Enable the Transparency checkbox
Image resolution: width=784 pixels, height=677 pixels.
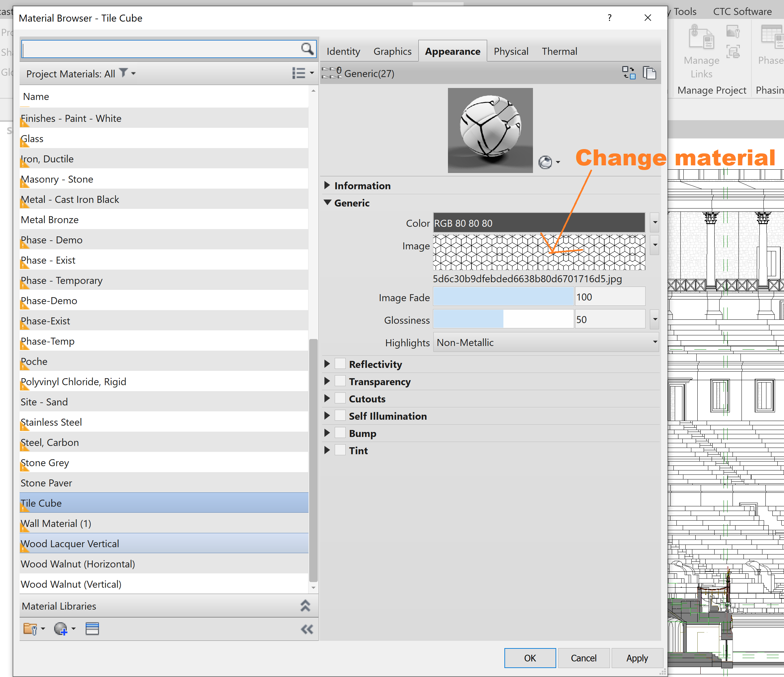click(x=340, y=381)
